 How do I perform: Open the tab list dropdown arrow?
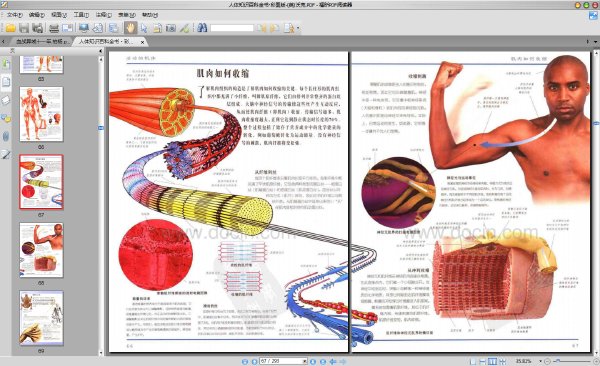(x=595, y=41)
